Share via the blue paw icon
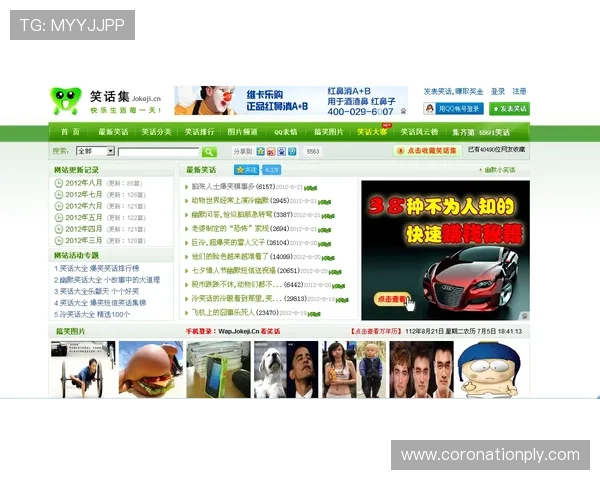 (282, 152)
